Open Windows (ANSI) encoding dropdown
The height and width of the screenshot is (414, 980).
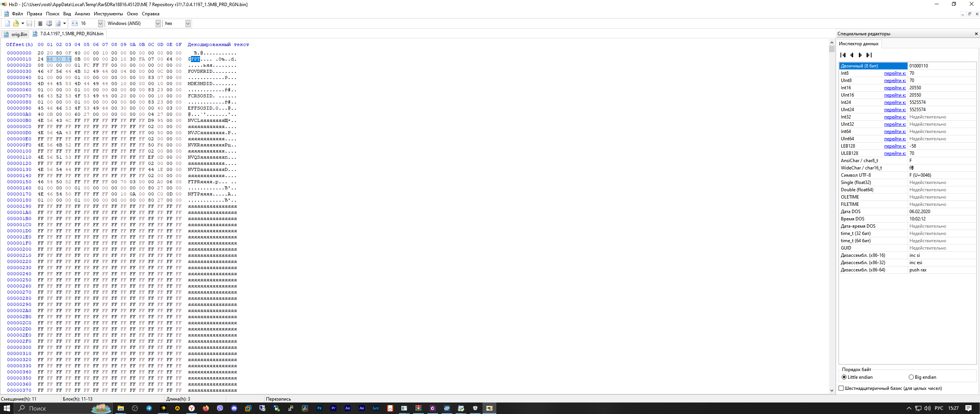[x=158, y=23]
